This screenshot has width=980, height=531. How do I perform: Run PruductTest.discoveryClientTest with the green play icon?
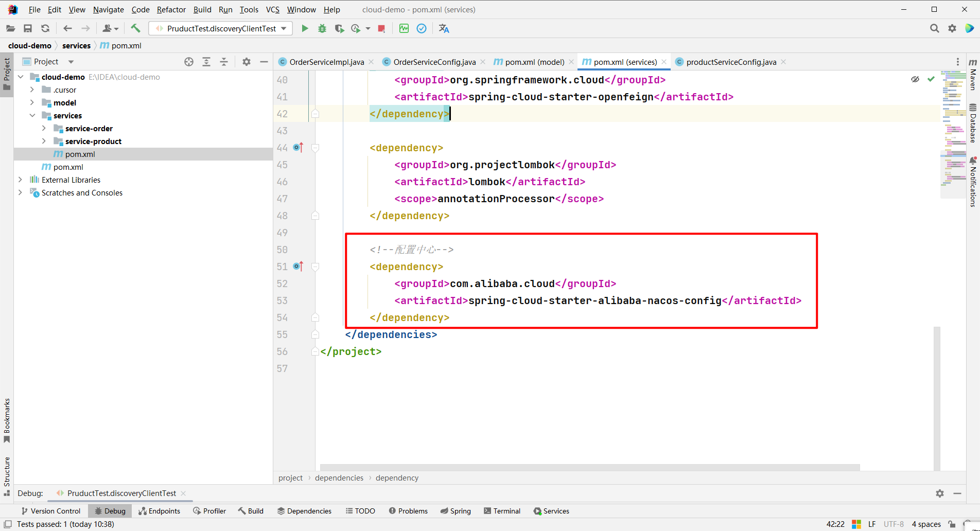click(x=305, y=29)
